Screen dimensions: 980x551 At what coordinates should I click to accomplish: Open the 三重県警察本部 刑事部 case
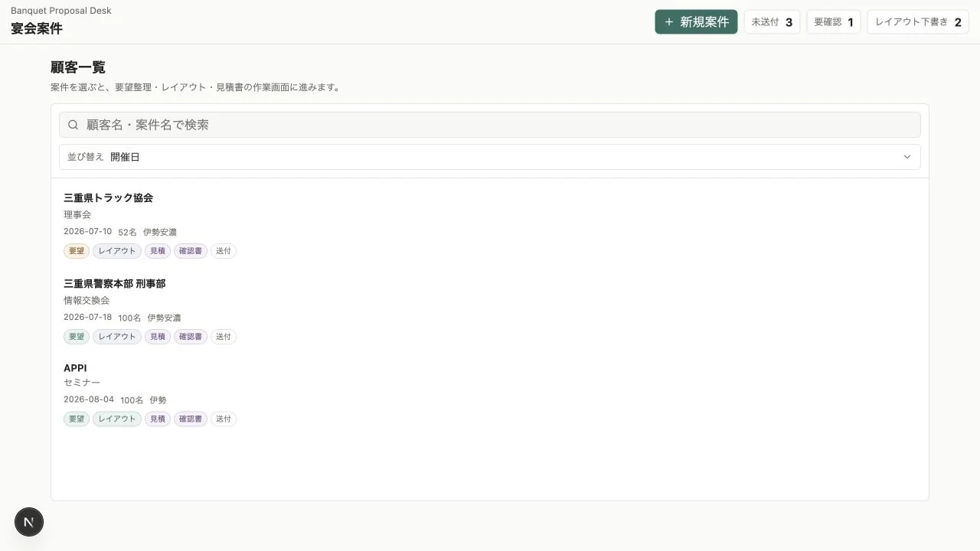[x=490, y=309]
